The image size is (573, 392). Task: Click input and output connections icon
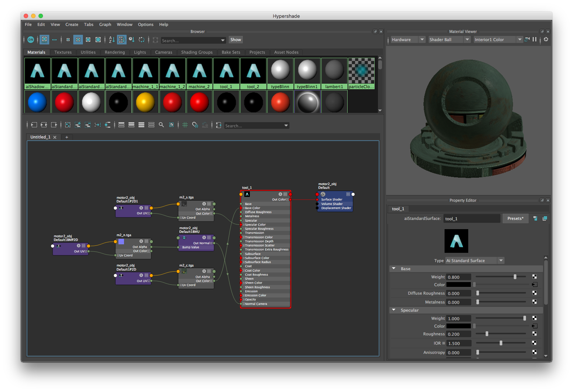click(x=44, y=125)
